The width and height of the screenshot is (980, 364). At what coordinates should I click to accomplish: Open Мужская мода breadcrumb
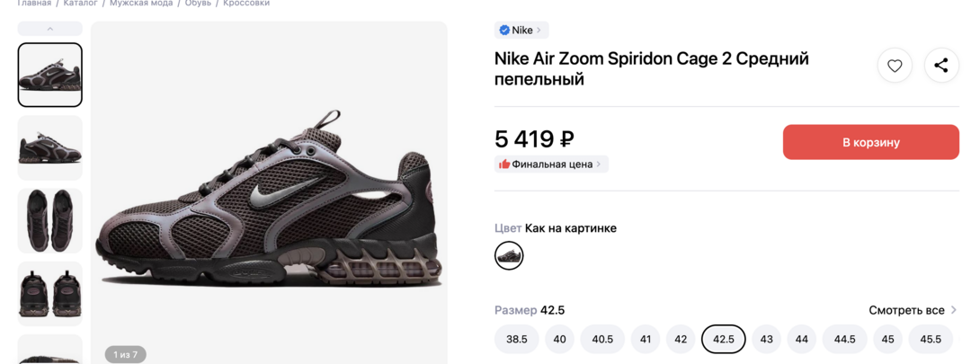point(142,4)
